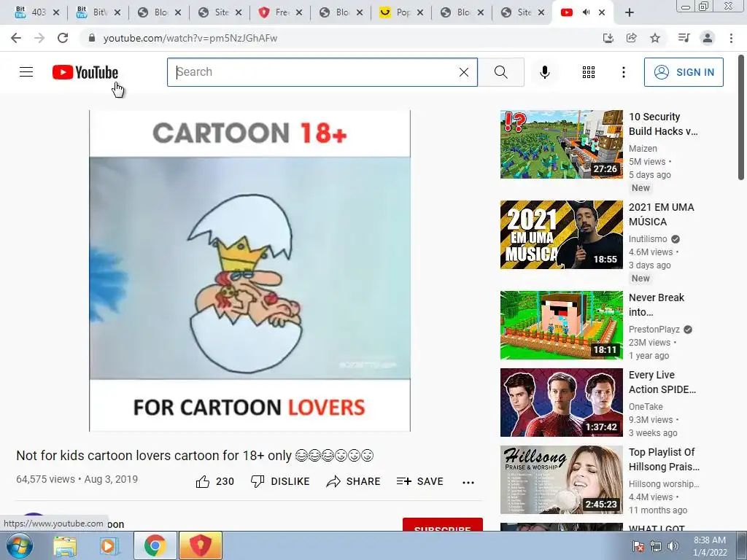The width and height of the screenshot is (747, 560).
Task: Open '10 Security Build Hacks' thumbnail
Action: click(x=561, y=144)
